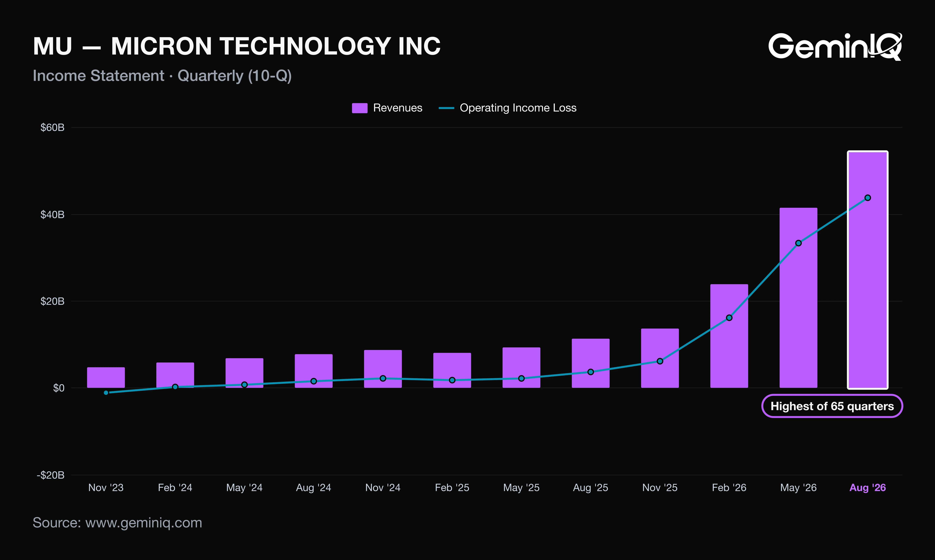
Task: Click the Nov '23 operating income point
Action: [x=106, y=393]
